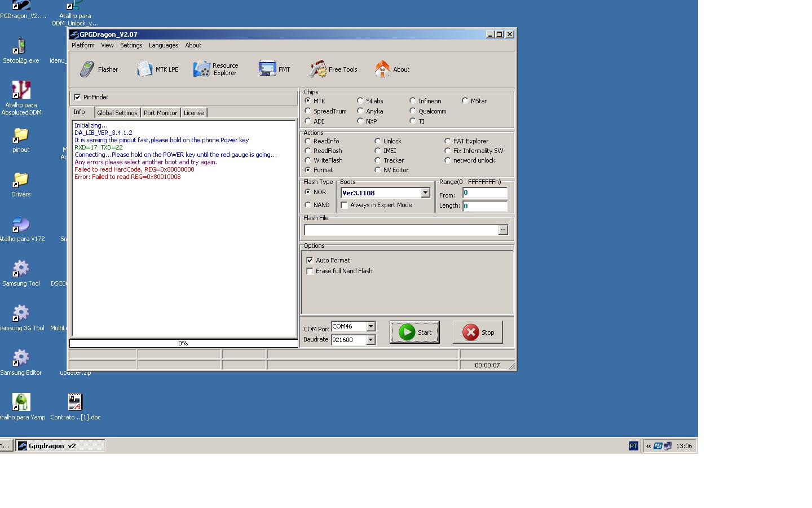Expand hidden tray icons with chevron
Screen dimensions: 812x508
click(x=648, y=446)
